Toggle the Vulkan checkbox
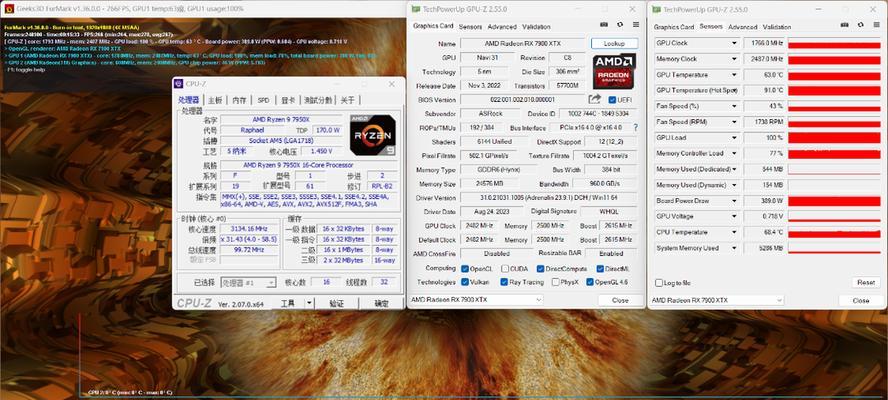The width and height of the screenshot is (888, 400). click(464, 282)
